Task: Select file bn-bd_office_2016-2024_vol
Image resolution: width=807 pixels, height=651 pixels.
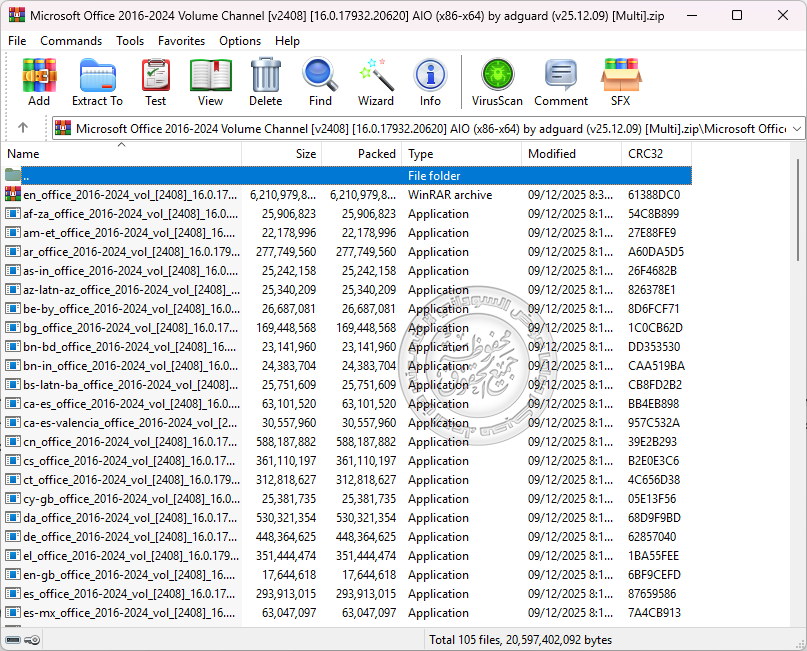Action: (x=129, y=347)
